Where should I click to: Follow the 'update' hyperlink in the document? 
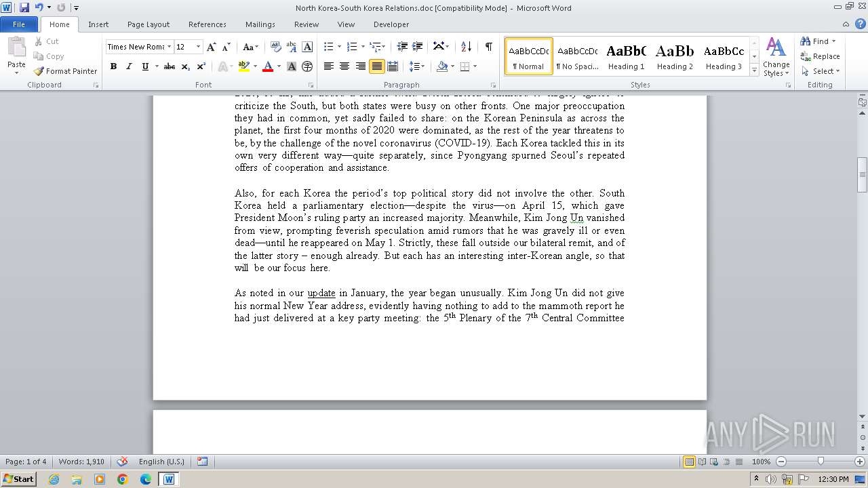pos(321,293)
